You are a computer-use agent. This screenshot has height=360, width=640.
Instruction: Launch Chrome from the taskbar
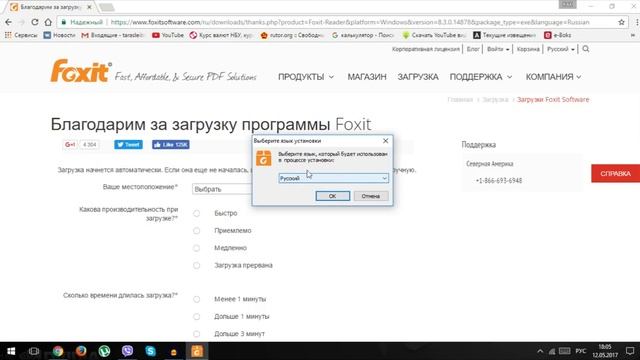(58, 351)
